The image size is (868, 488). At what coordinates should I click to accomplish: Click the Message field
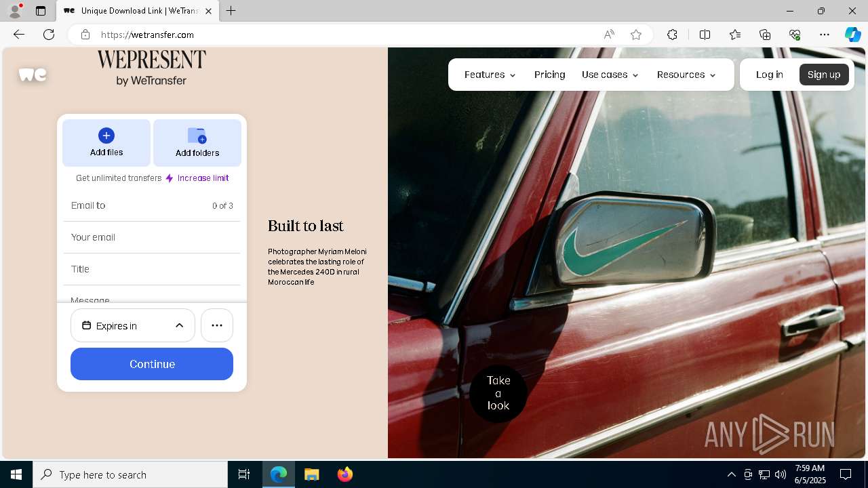[152, 296]
